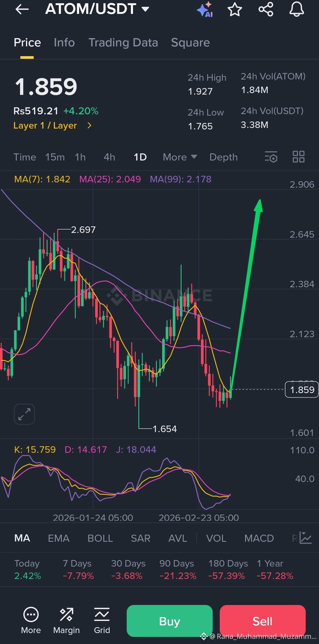Tap the red Sell button
The image size is (319, 644).
[x=263, y=621]
